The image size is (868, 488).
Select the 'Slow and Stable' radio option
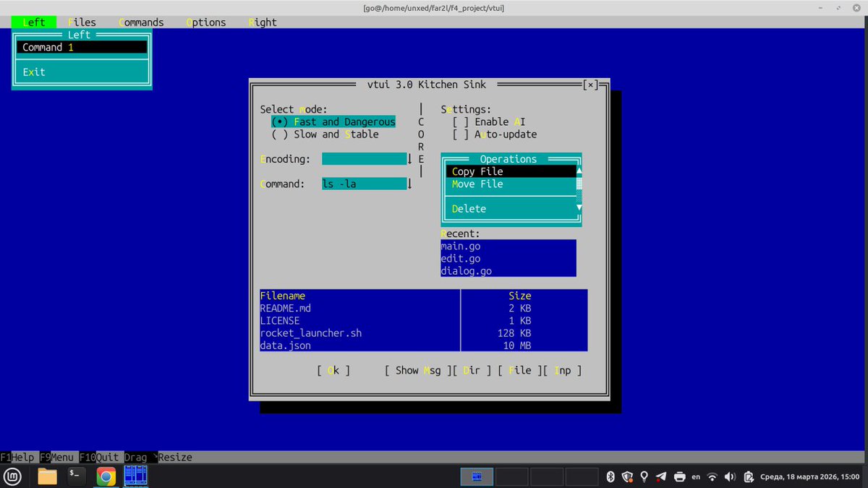click(x=325, y=134)
